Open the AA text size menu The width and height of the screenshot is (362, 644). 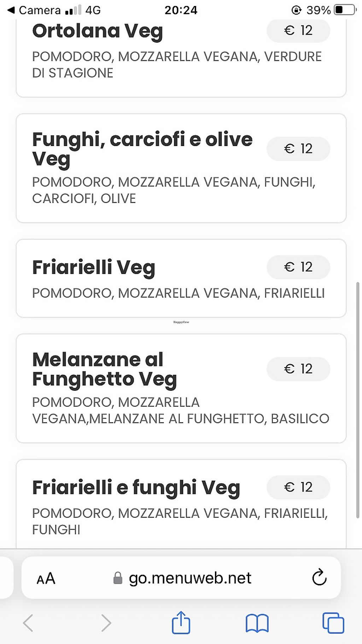[x=46, y=578]
